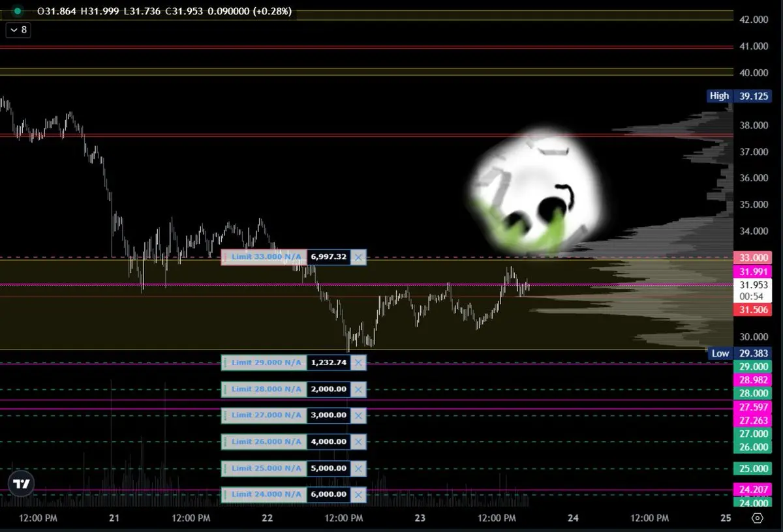Cancel the Limit 33.000 order with its X

click(x=358, y=258)
